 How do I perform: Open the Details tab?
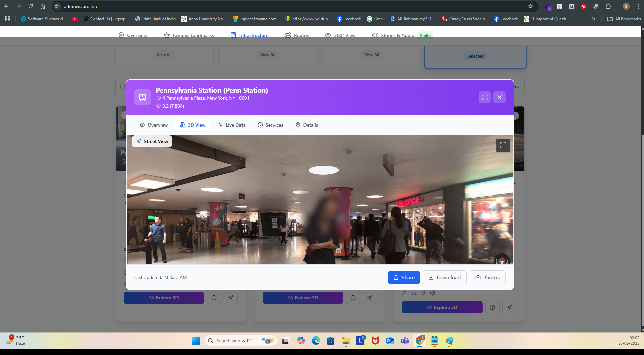click(307, 125)
